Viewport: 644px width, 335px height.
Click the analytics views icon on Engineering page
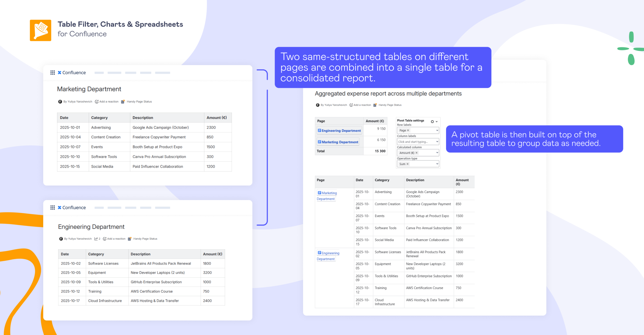pos(96,239)
